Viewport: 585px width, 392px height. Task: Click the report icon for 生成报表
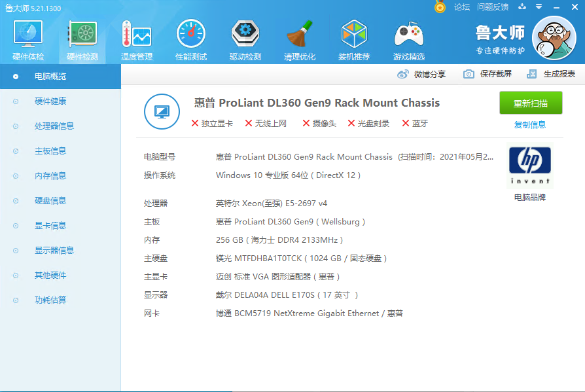(x=531, y=74)
